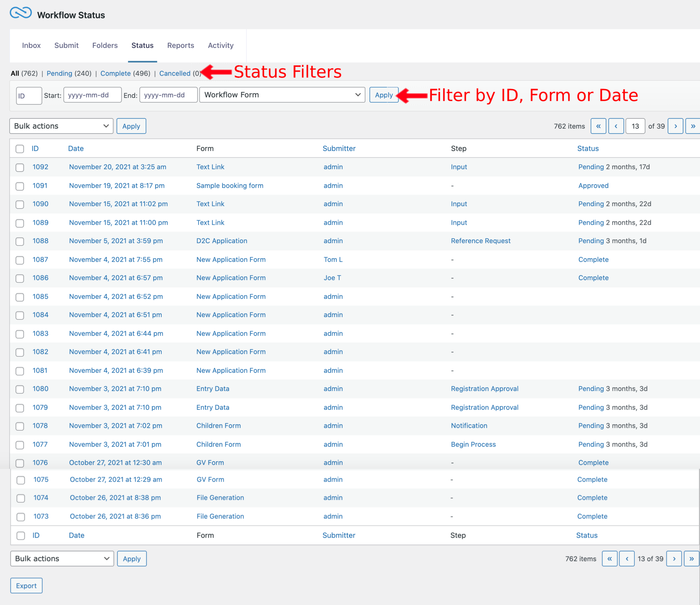Jump to first page using top double-left arrow
700x605 pixels.
point(598,126)
